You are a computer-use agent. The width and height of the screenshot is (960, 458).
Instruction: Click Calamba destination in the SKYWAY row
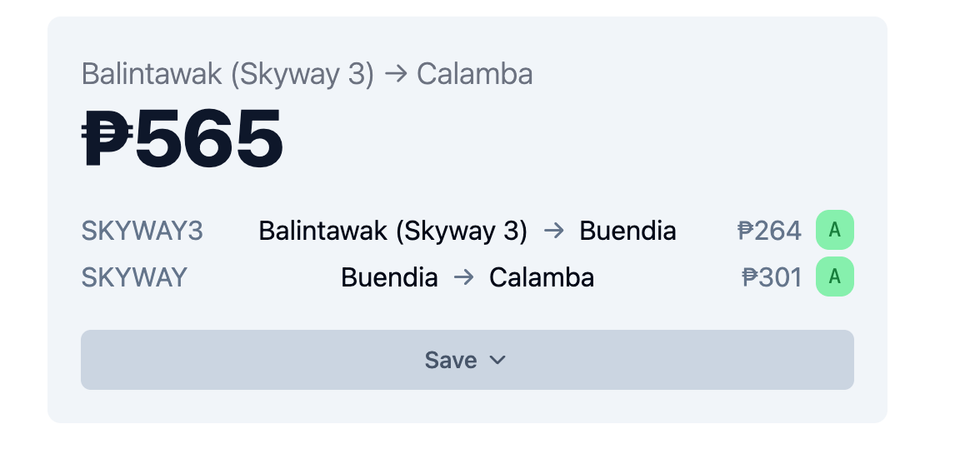[541, 277]
